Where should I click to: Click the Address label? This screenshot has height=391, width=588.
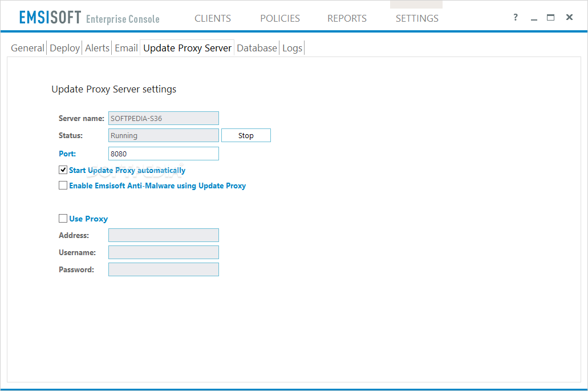click(x=74, y=235)
